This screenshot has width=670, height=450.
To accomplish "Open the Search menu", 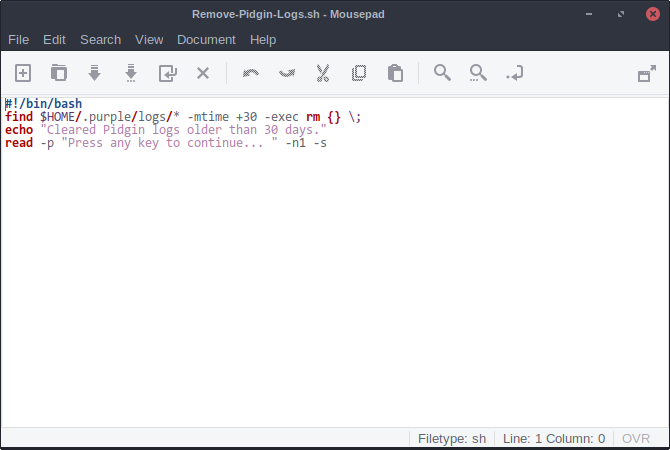I will [x=100, y=40].
